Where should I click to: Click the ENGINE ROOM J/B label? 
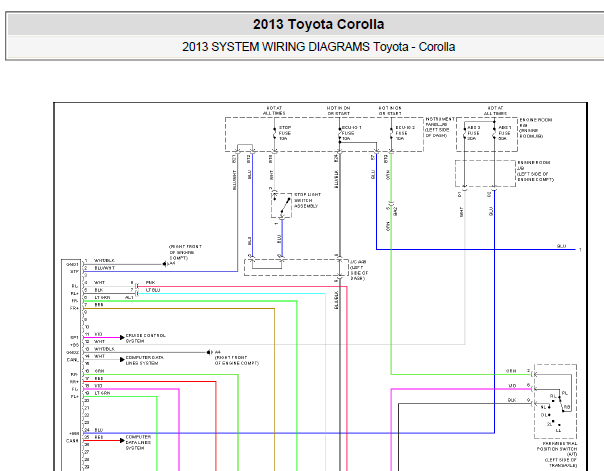tap(535, 171)
